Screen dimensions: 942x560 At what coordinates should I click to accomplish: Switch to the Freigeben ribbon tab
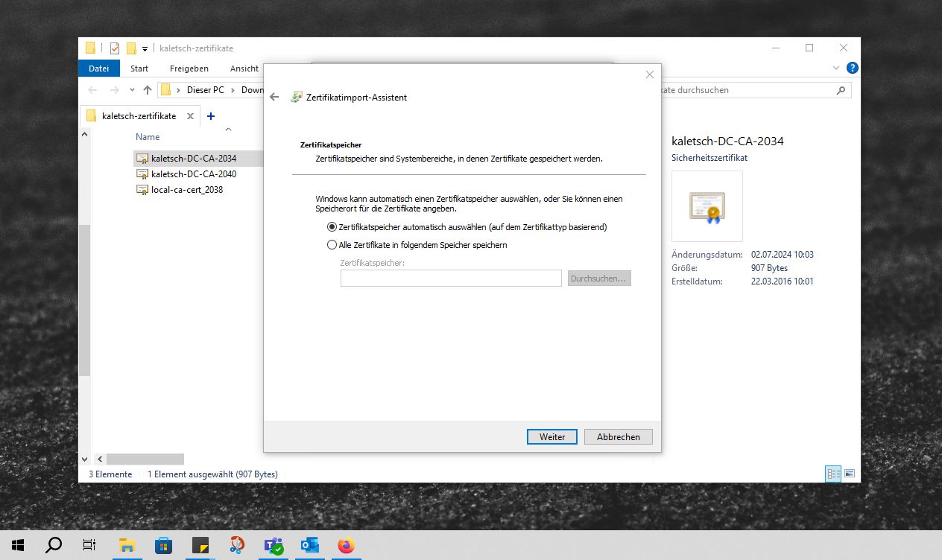(x=189, y=69)
